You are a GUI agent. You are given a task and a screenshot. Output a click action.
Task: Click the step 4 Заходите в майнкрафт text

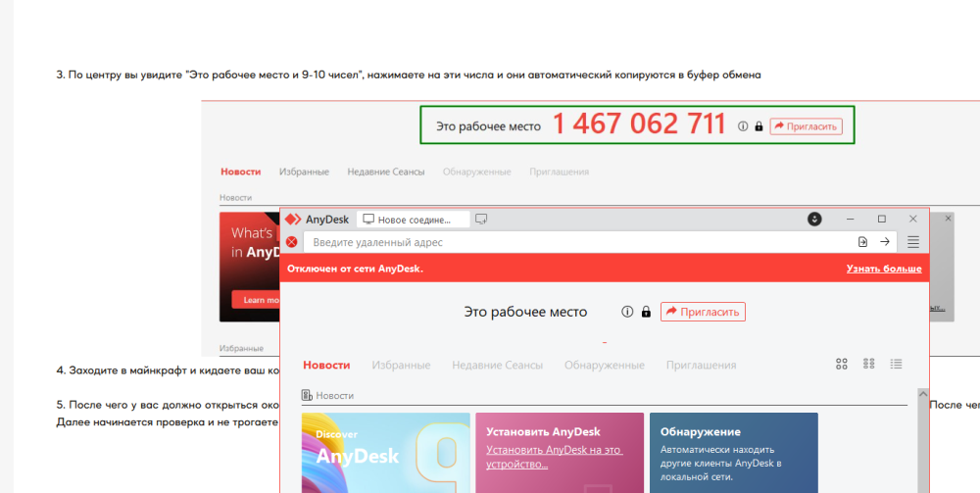[x=169, y=370]
